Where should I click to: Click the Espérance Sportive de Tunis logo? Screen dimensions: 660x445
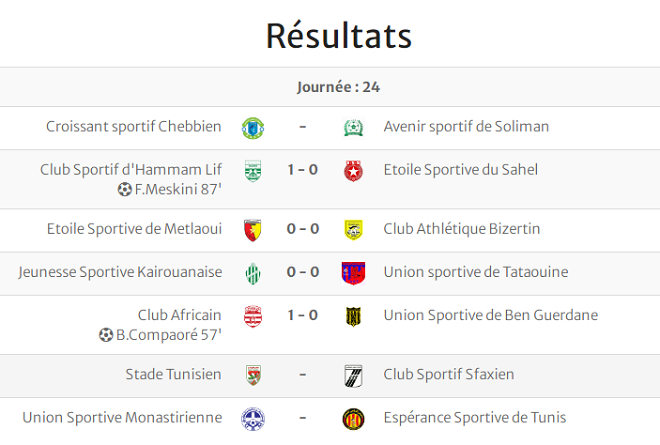pyautogui.click(x=353, y=418)
